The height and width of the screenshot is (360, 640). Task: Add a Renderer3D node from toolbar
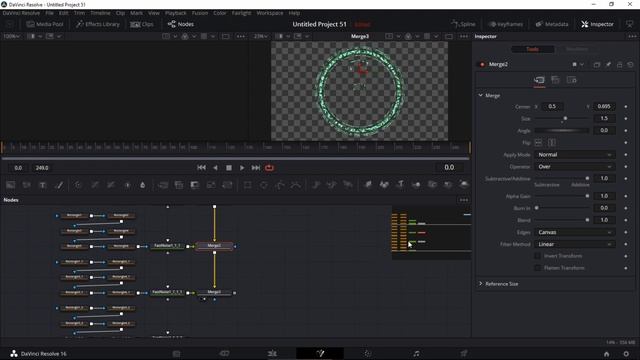click(464, 185)
